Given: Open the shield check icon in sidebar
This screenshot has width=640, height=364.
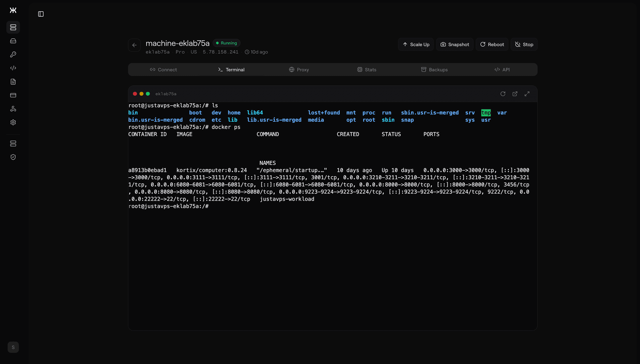Looking at the screenshot, I should (x=13, y=157).
